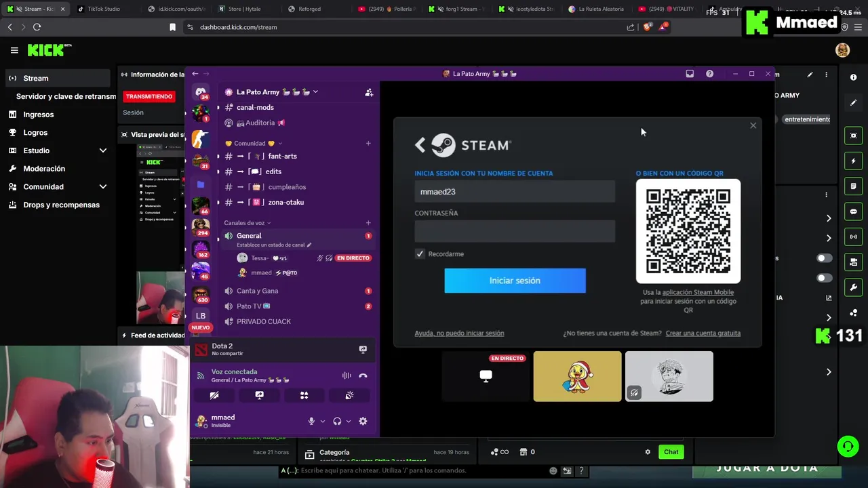Open Kick chat bubble icon in right toolbar
The width and height of the screenshot is (868, 488).
[854, 211]
